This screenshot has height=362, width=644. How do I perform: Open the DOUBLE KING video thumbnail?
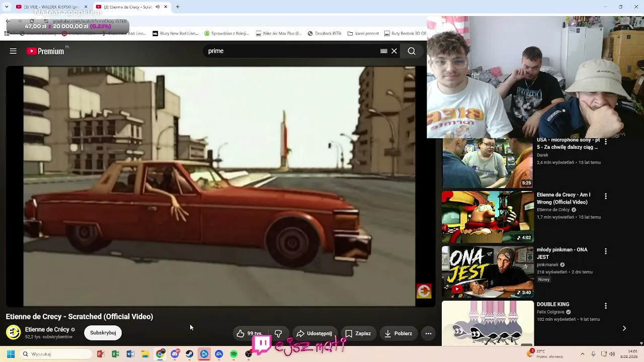487,323
